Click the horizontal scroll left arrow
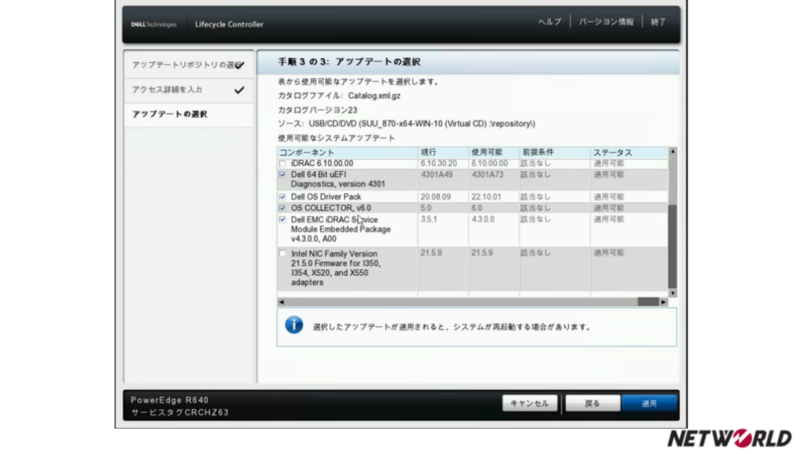800x454 pixels. coord(281,302)
